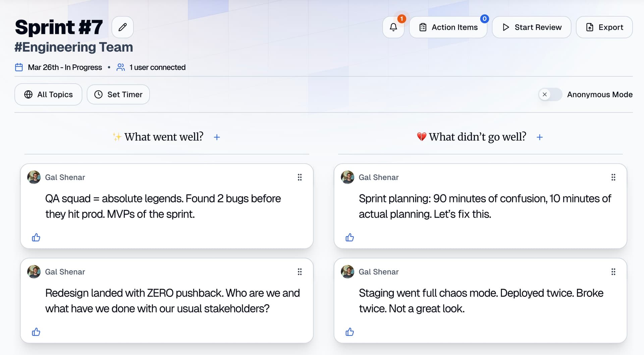This screenshot has height=355, width=644.
Task: Like the QA squad absolute legends card
Action: pos(36,238)
